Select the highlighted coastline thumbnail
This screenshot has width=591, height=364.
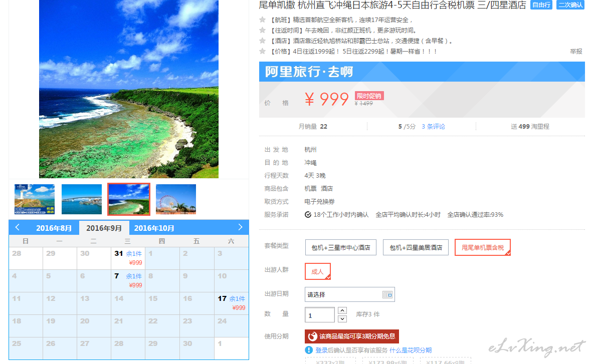(128, 199)
